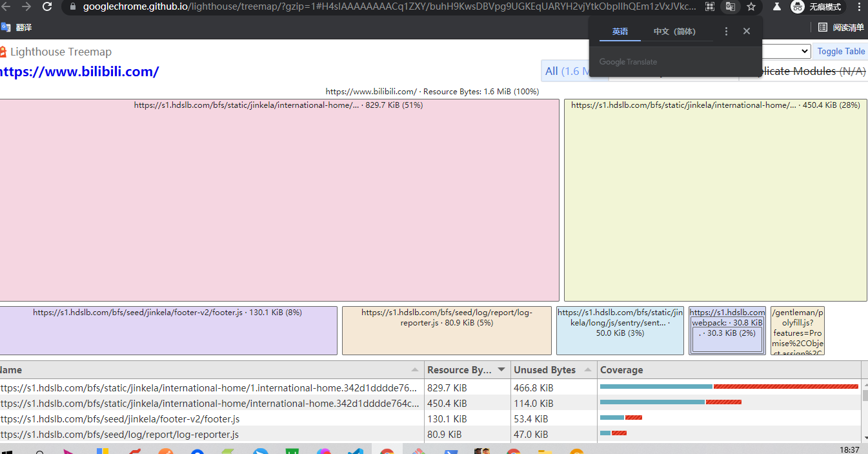Open the translate popup three-dot options menu

coord(726,31)
